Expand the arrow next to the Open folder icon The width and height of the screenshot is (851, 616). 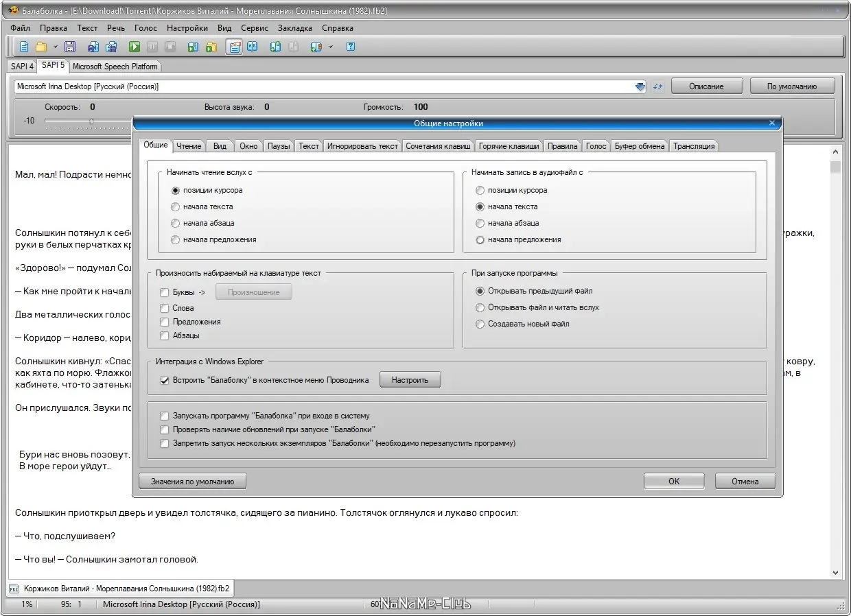coord(55,47)
